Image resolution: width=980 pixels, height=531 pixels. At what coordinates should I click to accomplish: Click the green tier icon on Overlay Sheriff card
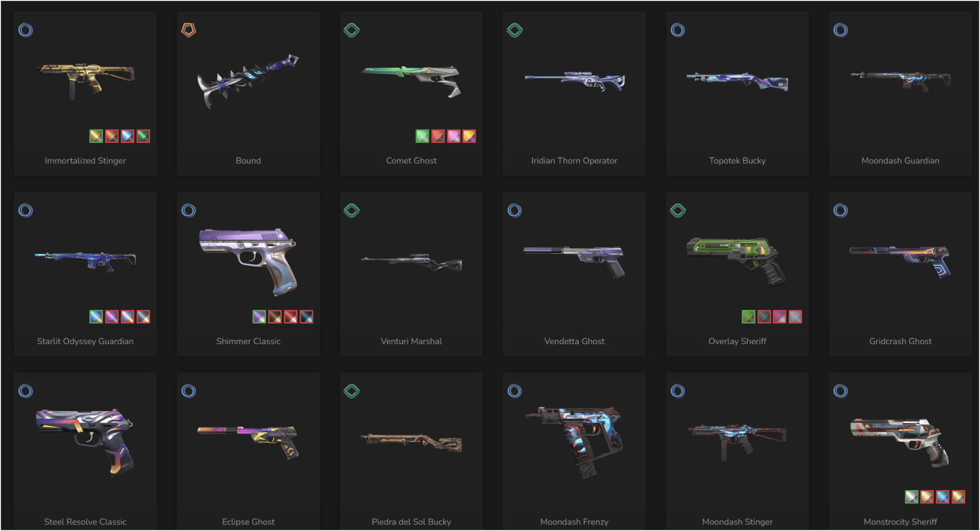[678, 210]
